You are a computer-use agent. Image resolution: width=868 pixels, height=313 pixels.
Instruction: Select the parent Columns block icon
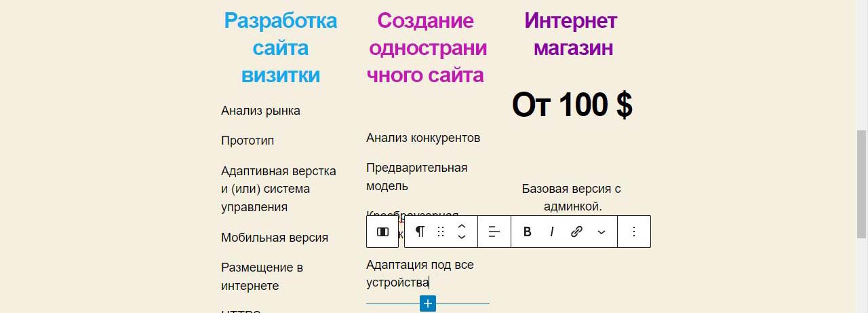click(x=382, y=232)
